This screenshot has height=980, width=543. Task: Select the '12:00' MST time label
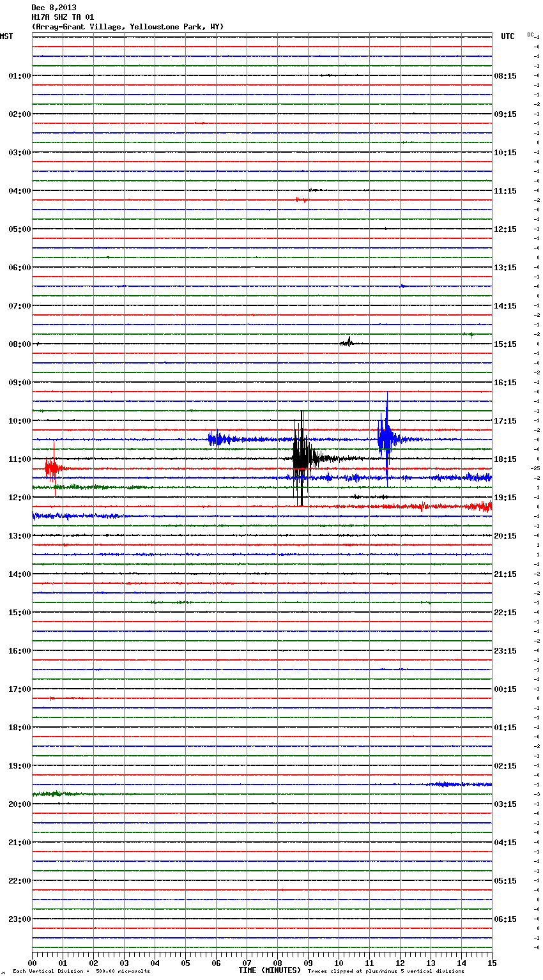tap(20, 498)
